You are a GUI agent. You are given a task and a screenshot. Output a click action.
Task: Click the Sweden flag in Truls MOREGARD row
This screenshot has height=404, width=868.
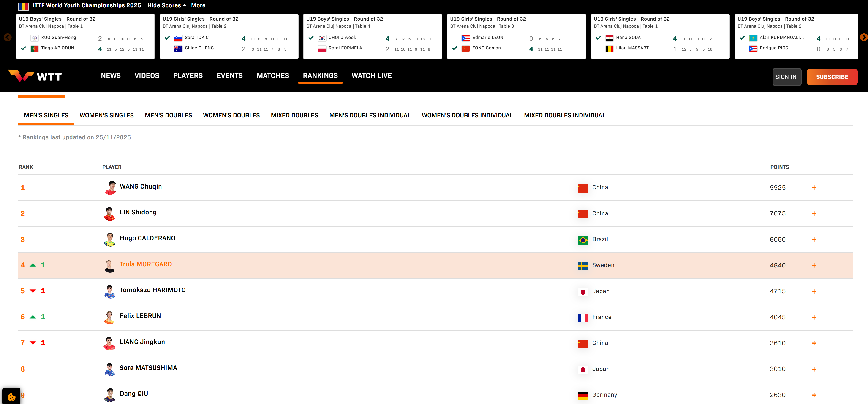coord(583,266)
